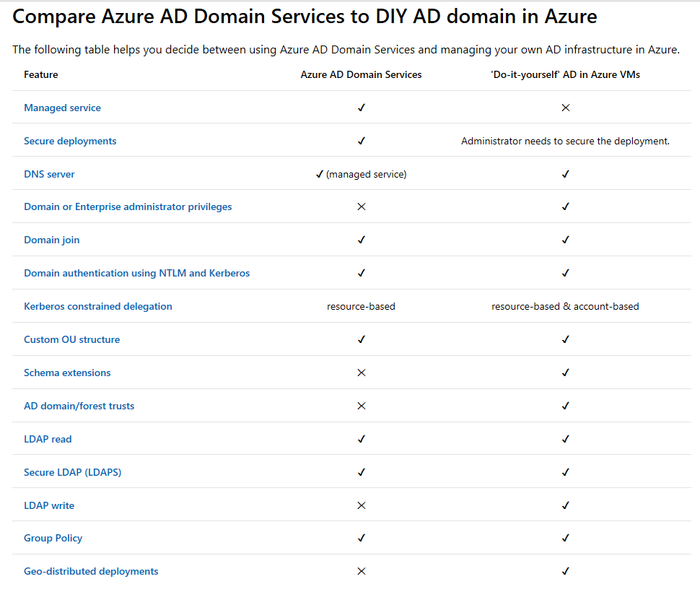Click Managed service X mark under Do-it-yourself column

coord(566,108)
